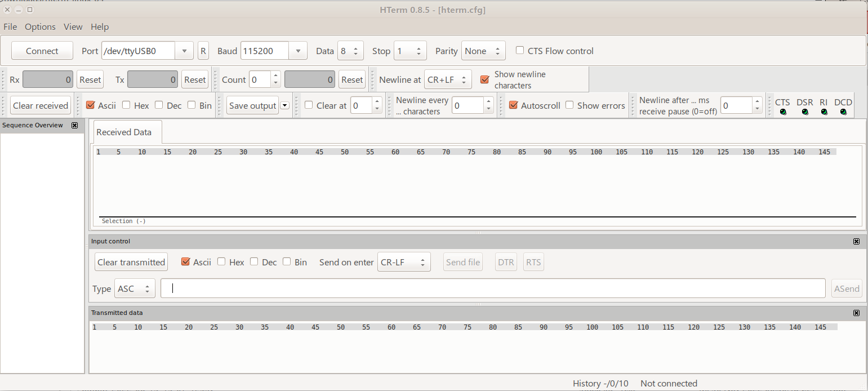Click the DSR status indicator LED

point(805,112)
